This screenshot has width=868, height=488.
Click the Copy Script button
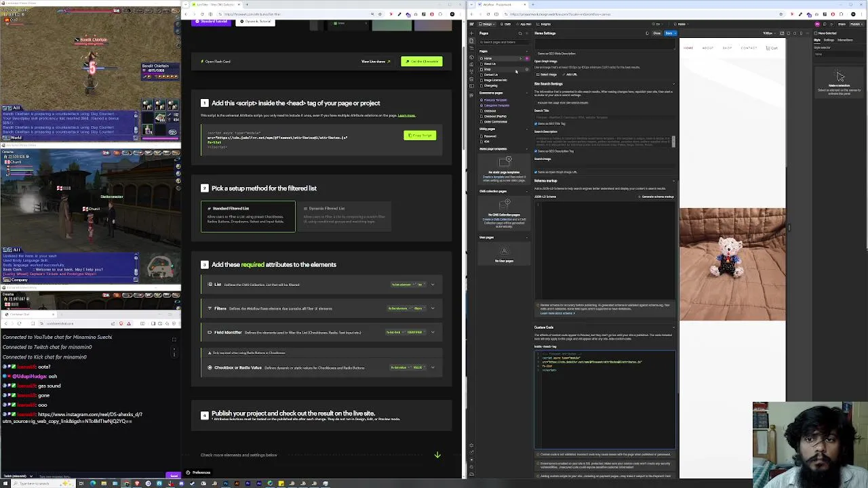point(419,136)
